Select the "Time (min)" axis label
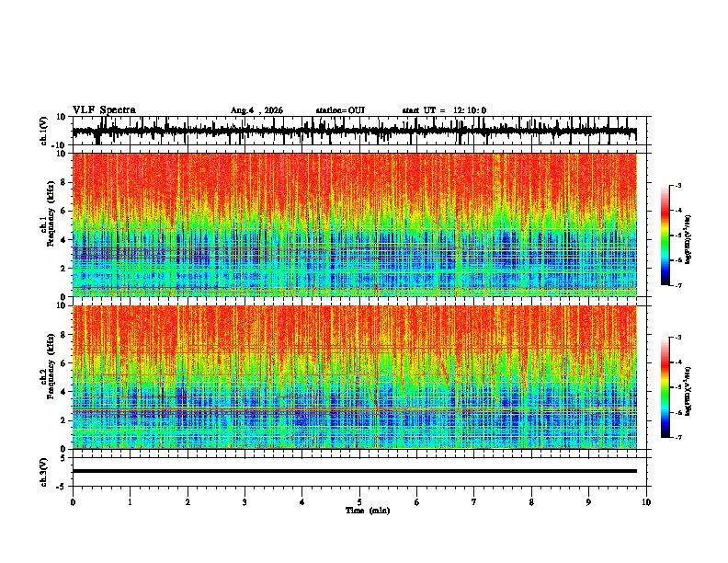The height and width of the screenshot is (563, 728). click(x=368, y=511)
